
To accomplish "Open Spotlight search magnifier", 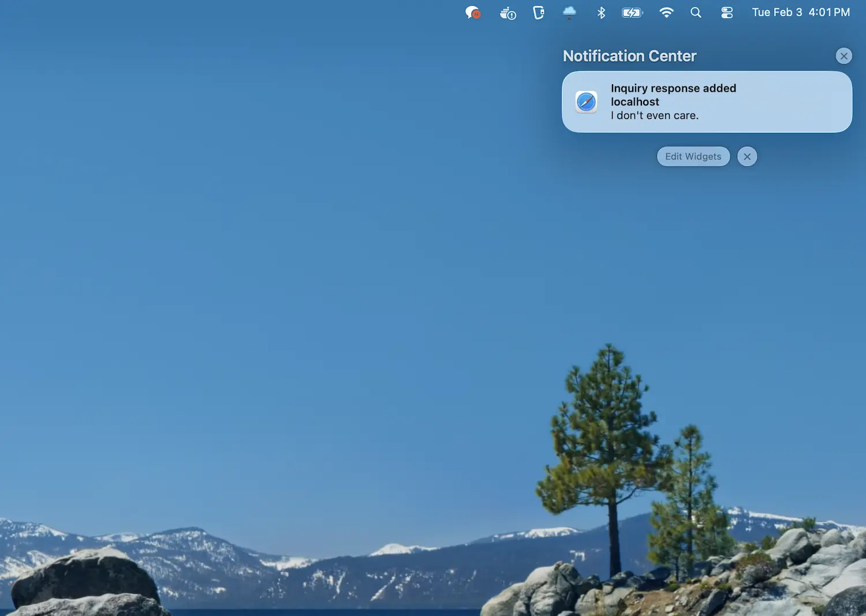I will (x=696, y=13).
